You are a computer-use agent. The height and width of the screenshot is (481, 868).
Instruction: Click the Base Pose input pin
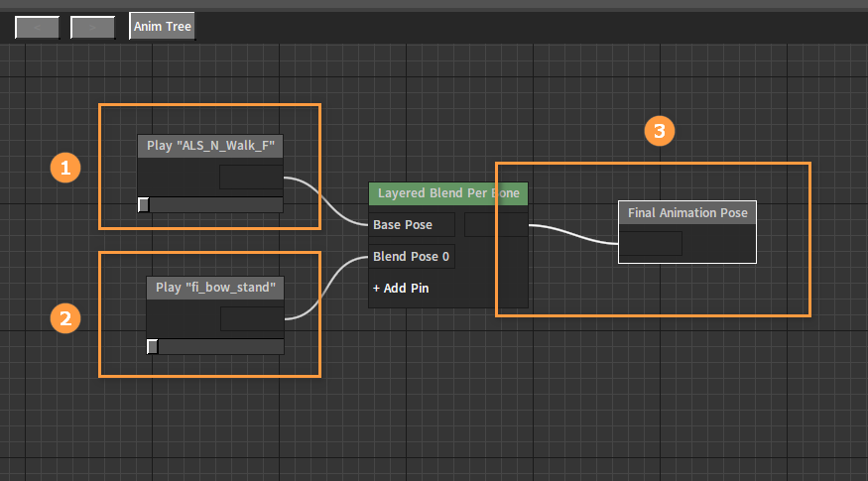413,225
